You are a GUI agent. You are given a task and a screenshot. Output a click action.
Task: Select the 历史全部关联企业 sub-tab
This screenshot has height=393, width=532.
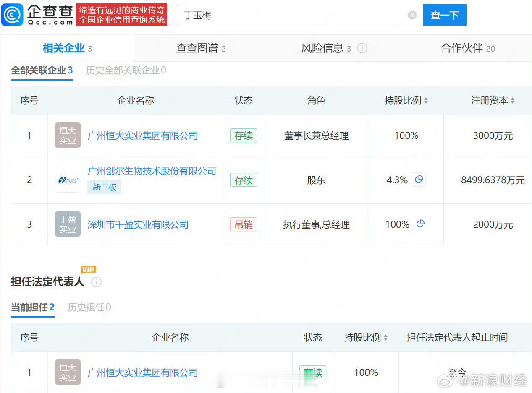[x=126, y=70]
